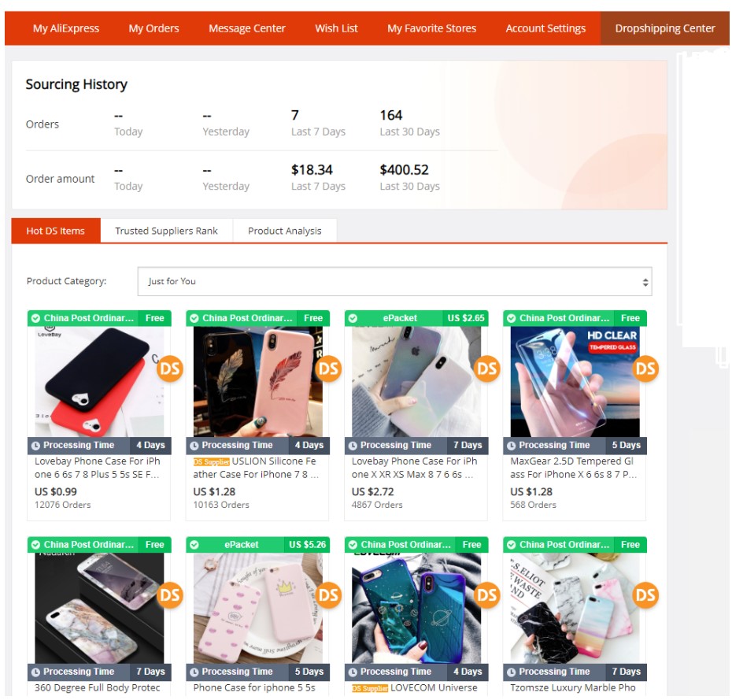Click the processing time clock icon on the MaxGear card

point(511,446)
